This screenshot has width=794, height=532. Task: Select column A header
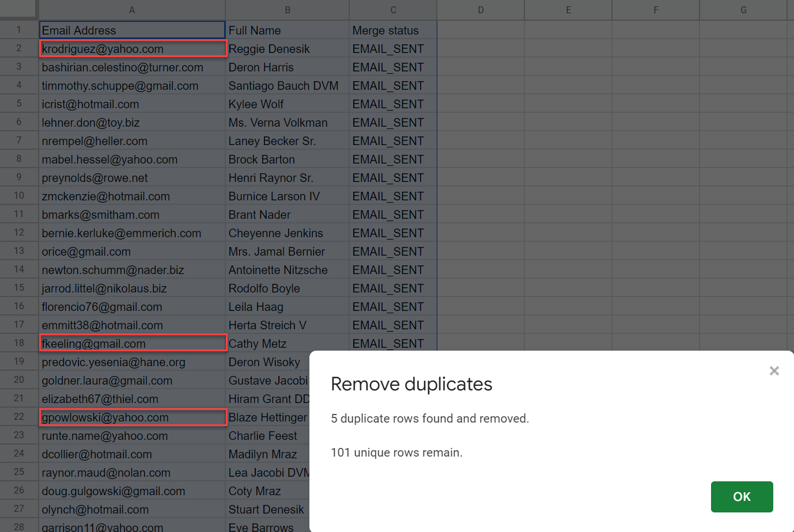coord(132,10)
